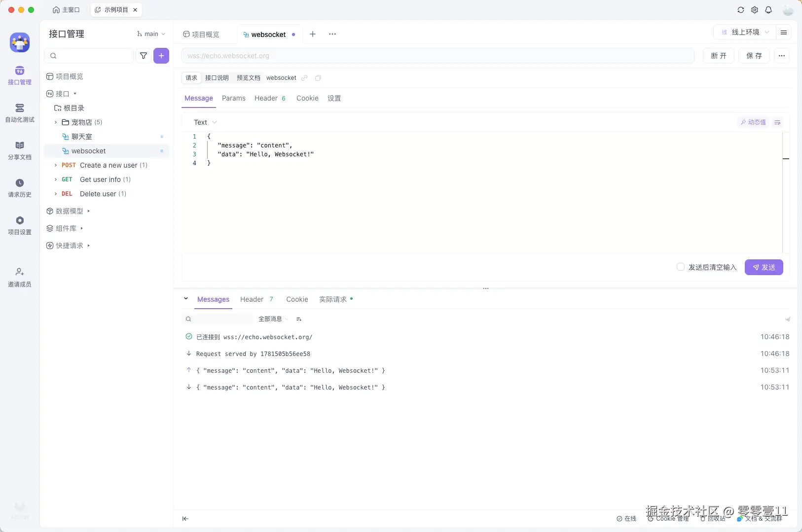The height and width of the screenshot is (532, 802).
Task: Click the purple plus add button
Action: coord(161,56)
